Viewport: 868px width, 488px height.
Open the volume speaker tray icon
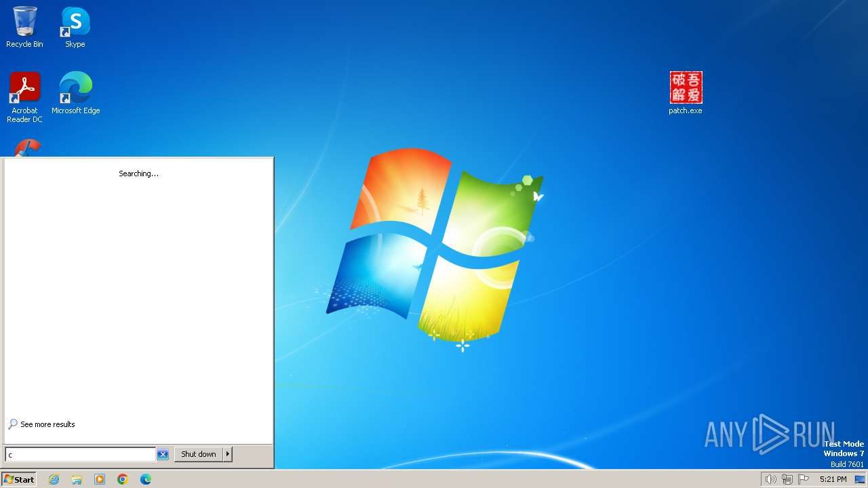770,479
